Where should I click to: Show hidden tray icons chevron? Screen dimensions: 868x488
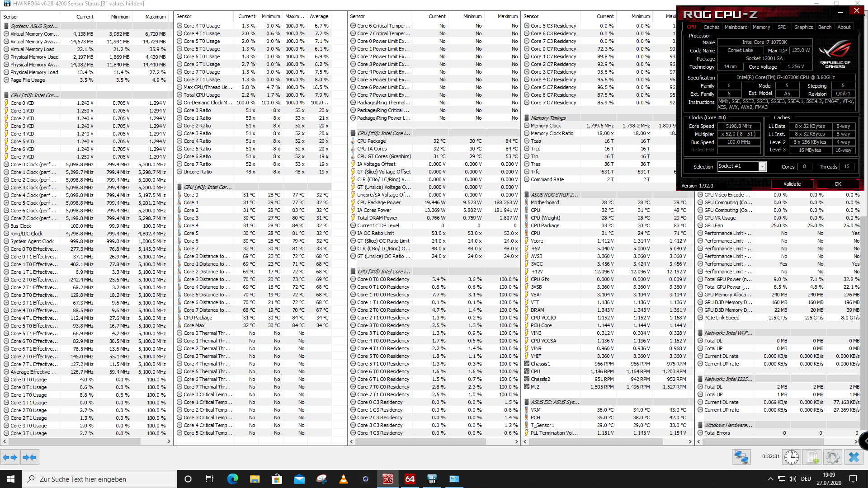tap(770, 479)
